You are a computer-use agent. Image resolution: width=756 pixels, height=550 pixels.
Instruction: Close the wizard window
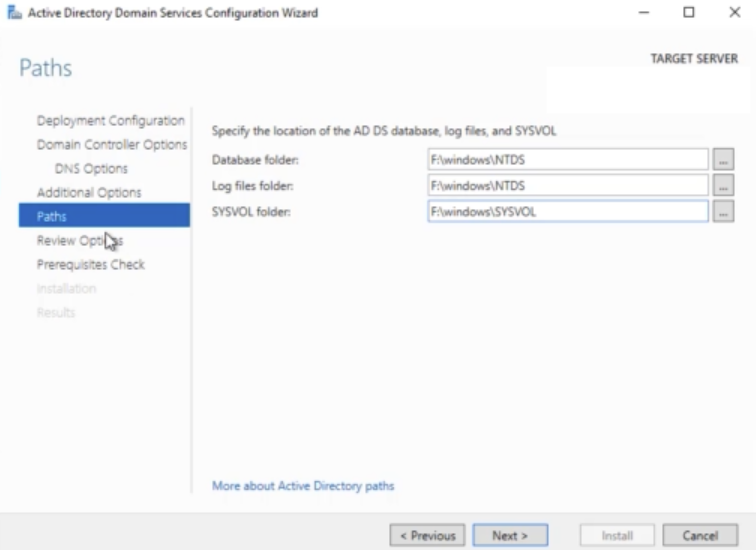coord(734,13)
